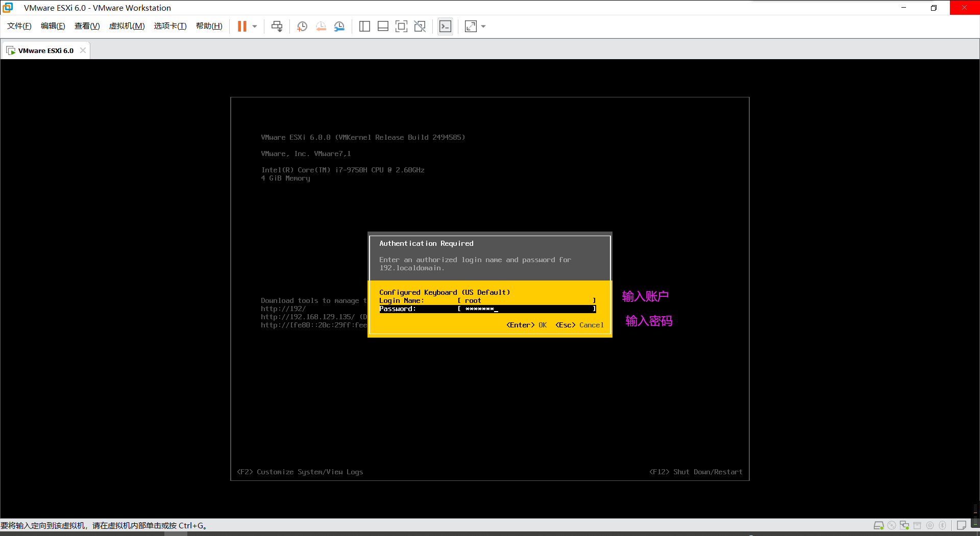The image size is (980, 536).
Task: Send Ctrl+Alt+Del to the virtual machine
Action: pyautogui.click(x=277, y=27)
